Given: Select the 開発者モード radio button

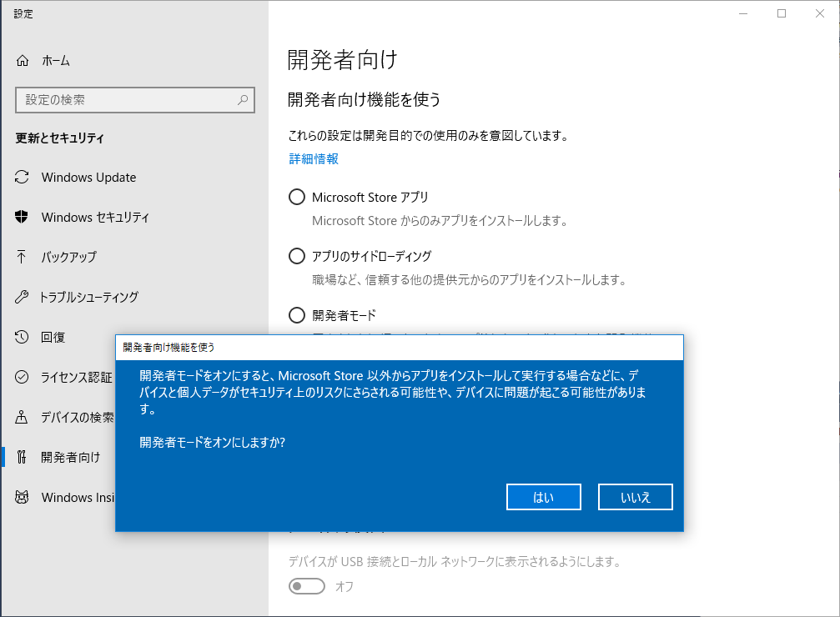Looking at the screenshot, I should [297, 315].
